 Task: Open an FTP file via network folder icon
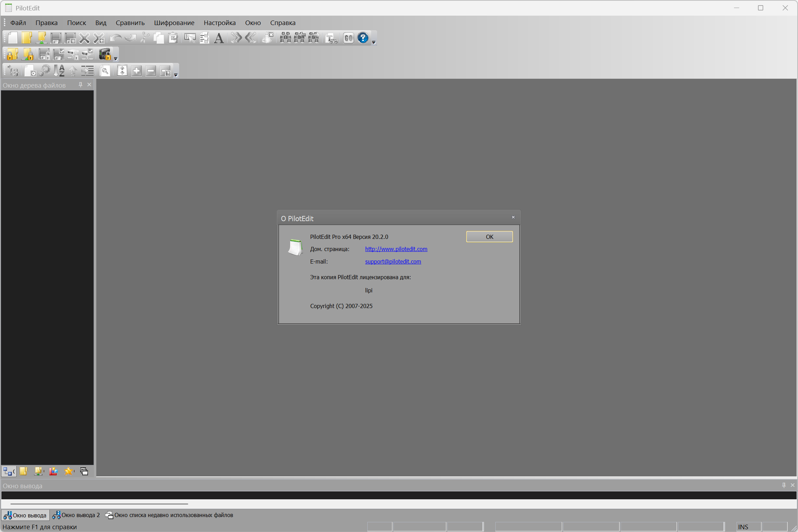(x=41, y=38)
